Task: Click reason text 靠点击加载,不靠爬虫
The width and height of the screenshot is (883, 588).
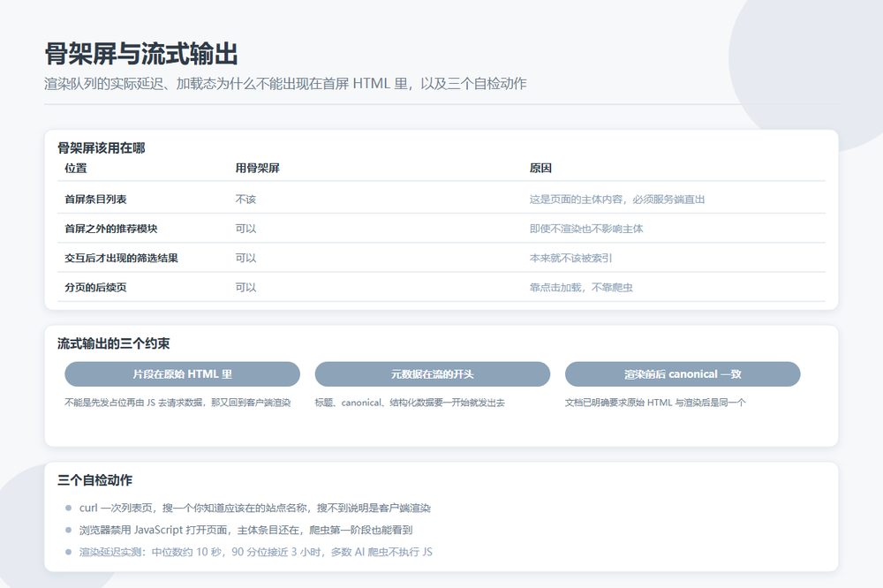Action: (581, 287)
